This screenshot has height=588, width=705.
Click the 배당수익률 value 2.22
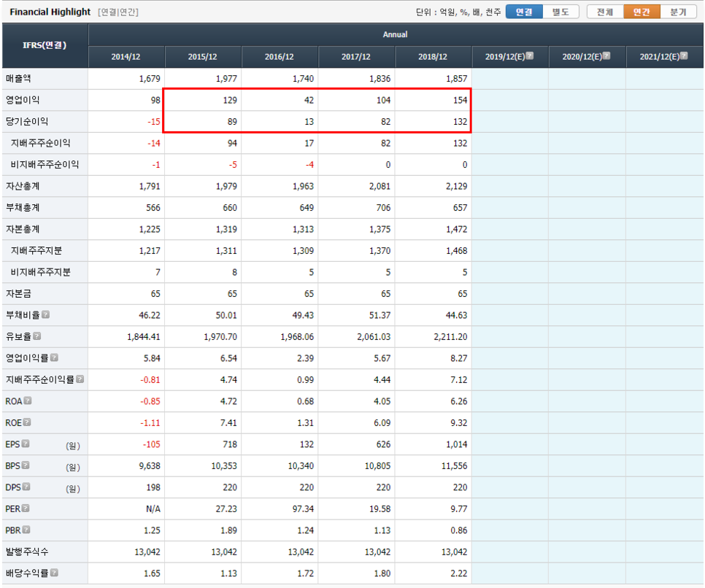click(459, 573)
